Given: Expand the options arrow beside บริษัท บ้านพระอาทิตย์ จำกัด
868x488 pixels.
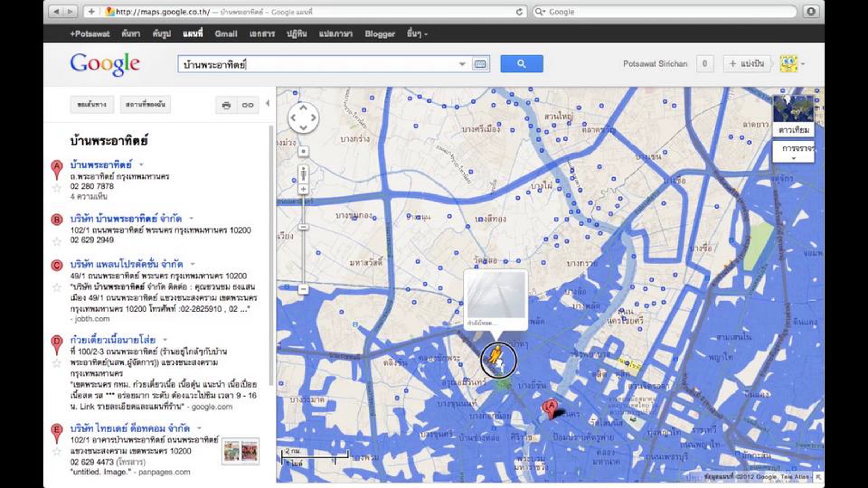Looking at the screenshot, I should coord(191,218).
